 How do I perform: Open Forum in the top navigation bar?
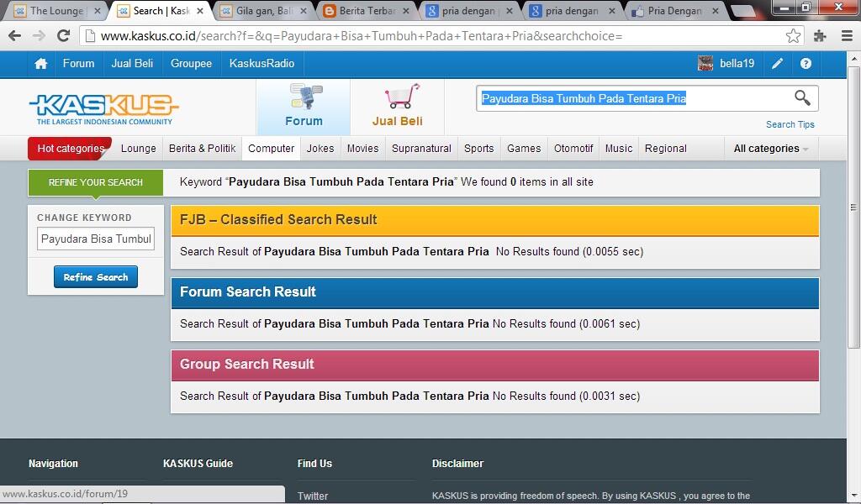[x=78, y=64]
